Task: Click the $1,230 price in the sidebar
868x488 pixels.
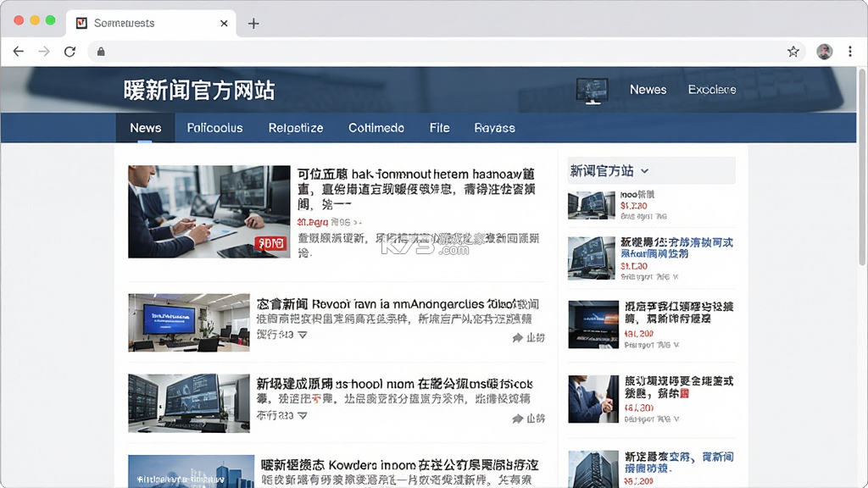Action: coord(634,206)
